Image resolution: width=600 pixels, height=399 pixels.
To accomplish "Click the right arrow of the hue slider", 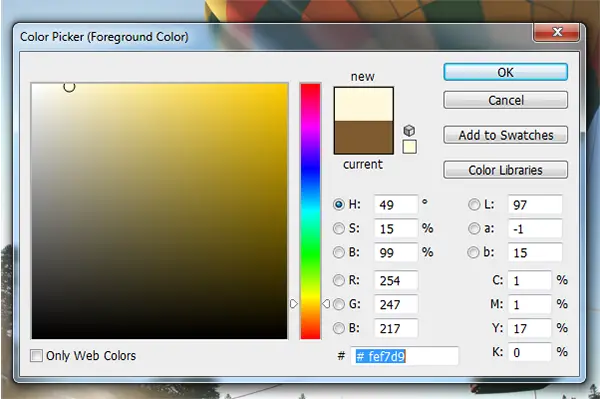I will click(x=326, y=304).
